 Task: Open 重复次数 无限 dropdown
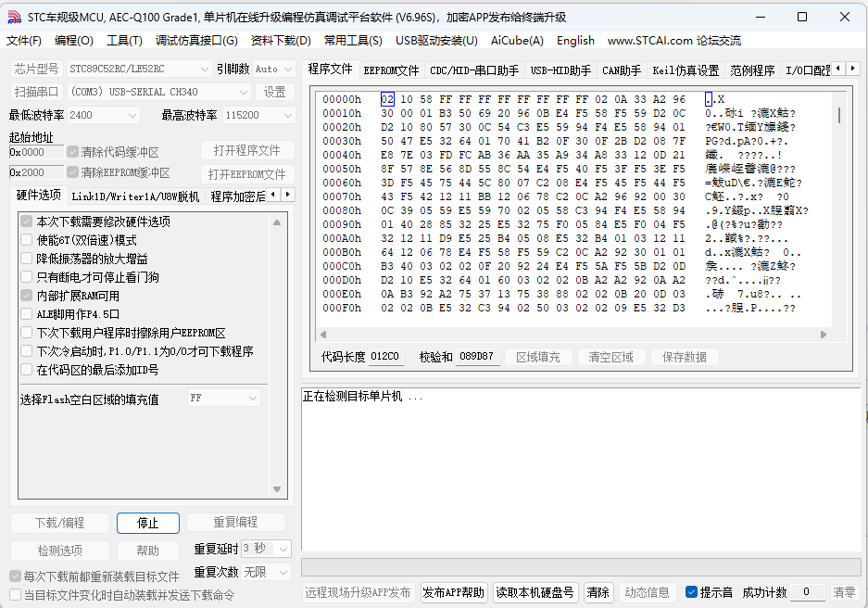266,572
